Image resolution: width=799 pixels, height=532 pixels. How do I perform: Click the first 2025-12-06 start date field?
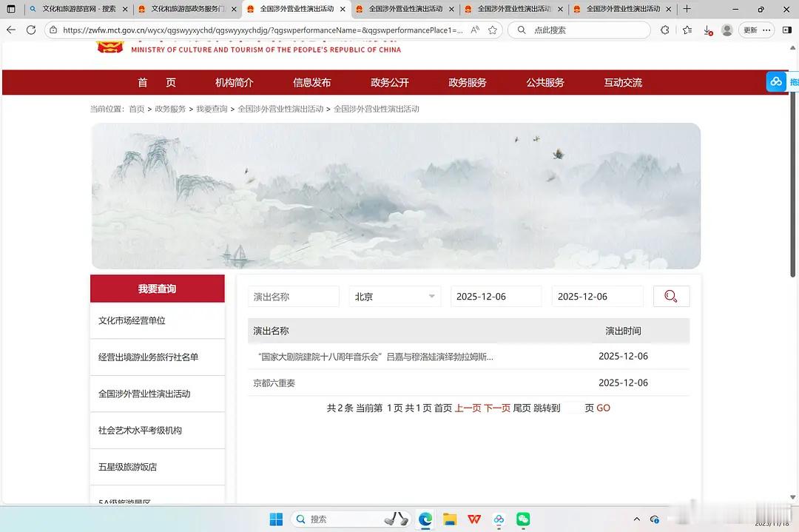click(496, 297)
